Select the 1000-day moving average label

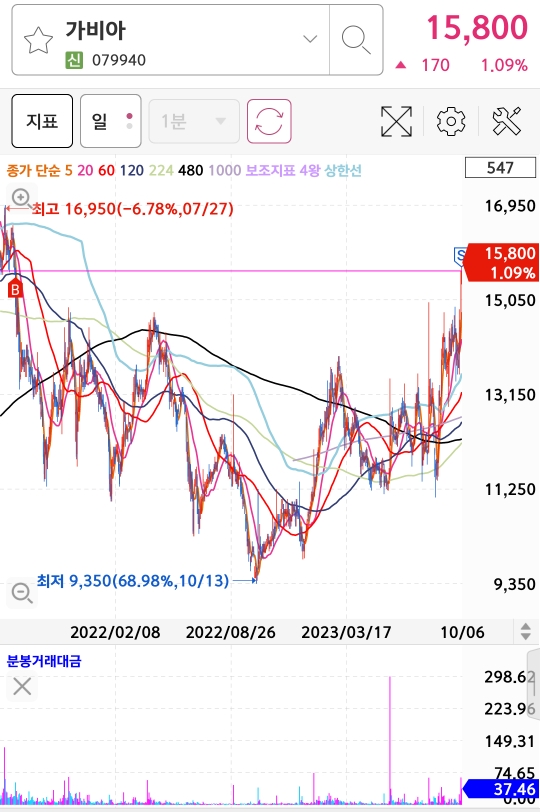225,170
